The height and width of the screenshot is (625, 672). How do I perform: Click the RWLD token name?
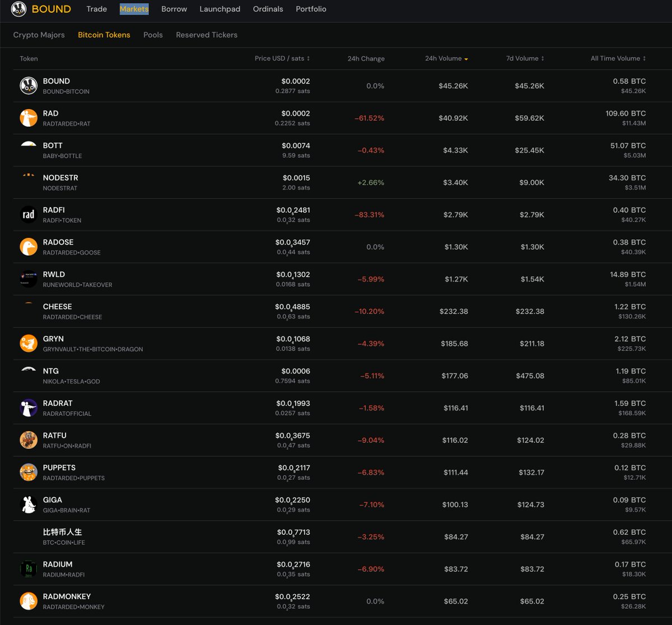(x=54, y=274)
